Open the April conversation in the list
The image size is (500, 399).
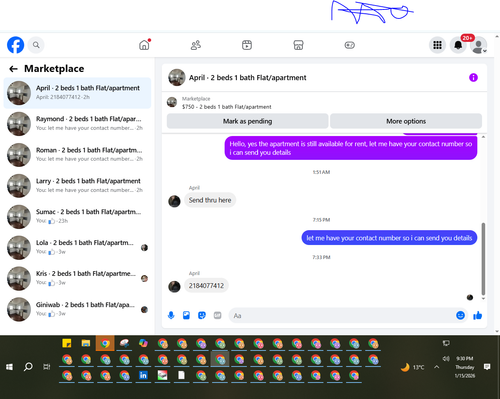pos(77,93)
